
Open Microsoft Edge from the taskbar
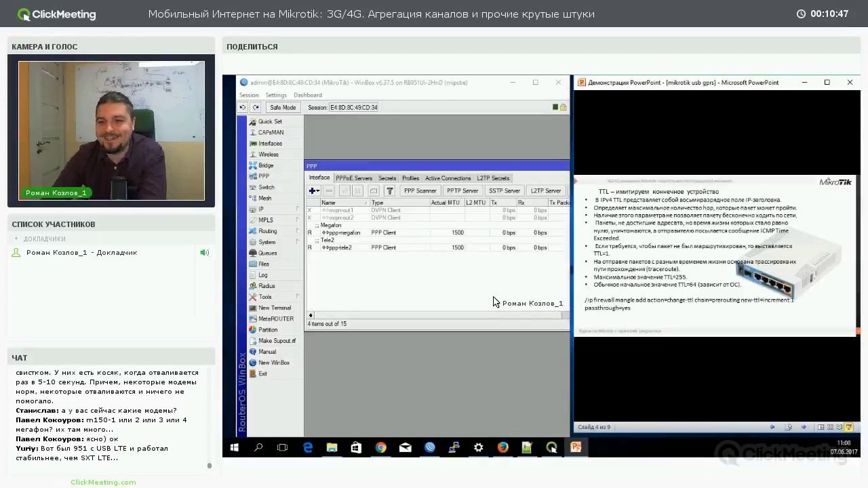pyautogui.click(x=307, y=447)
